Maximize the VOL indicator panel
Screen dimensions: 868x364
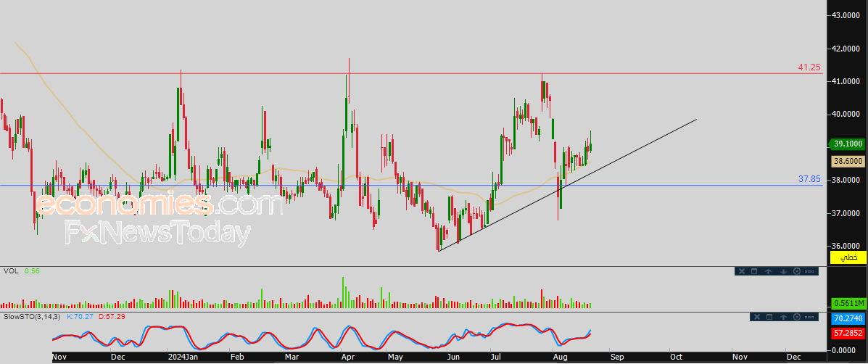754,271
